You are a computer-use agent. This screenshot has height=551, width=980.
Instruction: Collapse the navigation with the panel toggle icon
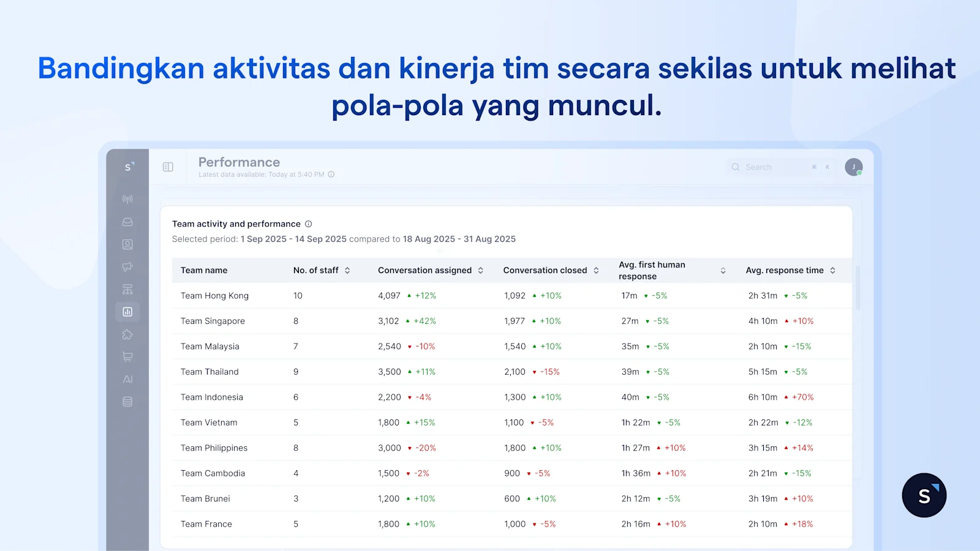click(168, 166)
